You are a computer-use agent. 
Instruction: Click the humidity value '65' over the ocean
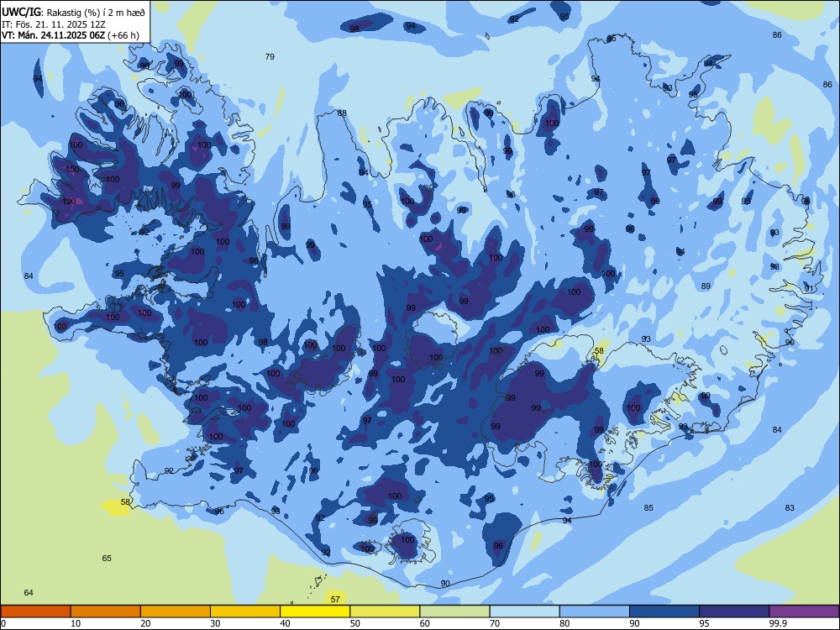[107, 559]
